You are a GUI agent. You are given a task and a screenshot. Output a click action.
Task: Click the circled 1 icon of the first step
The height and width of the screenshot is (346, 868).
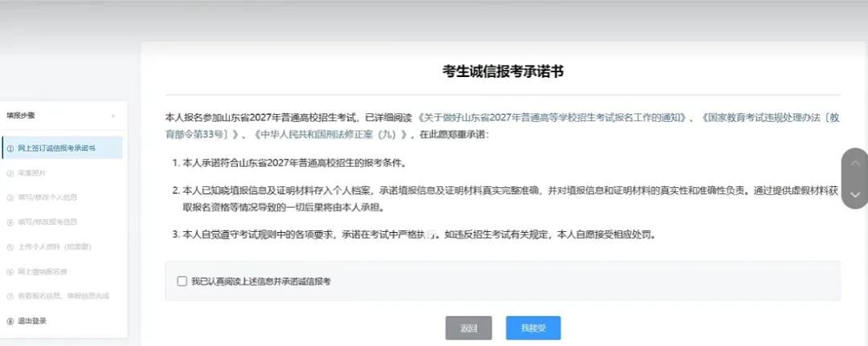tap(10, 149)
